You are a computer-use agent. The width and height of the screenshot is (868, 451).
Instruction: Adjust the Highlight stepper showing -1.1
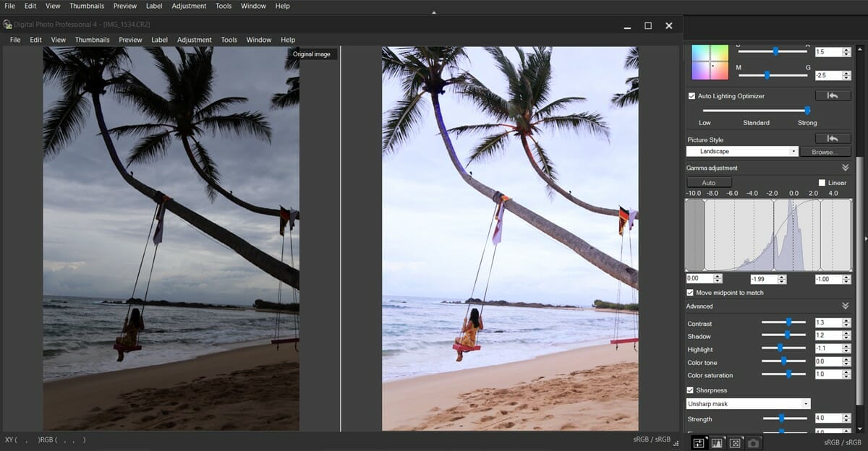pos(847,349)
